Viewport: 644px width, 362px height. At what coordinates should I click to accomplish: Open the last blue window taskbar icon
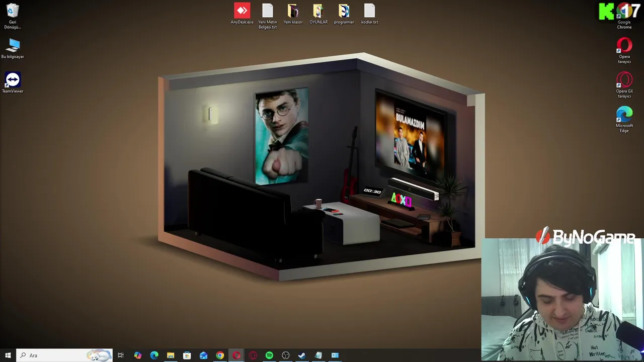point(335,355)
